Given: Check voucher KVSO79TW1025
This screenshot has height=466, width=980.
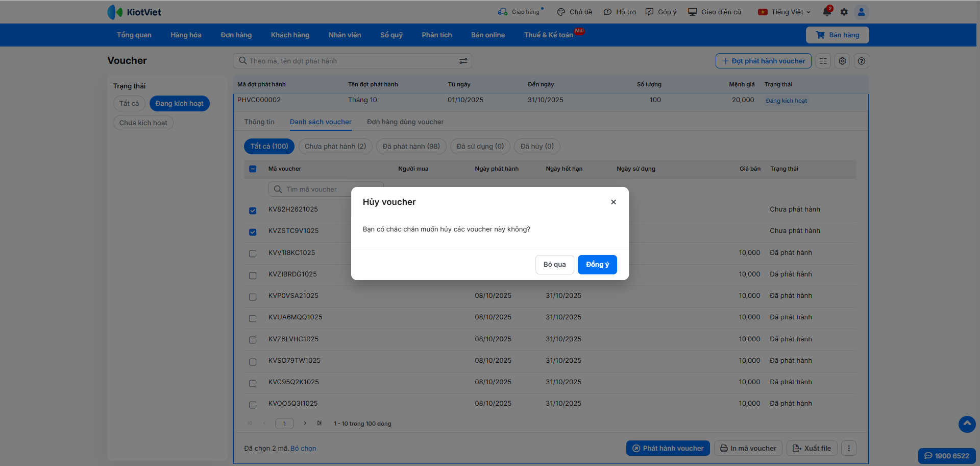Looking at the screenshot, I should (x=253, y=361).
